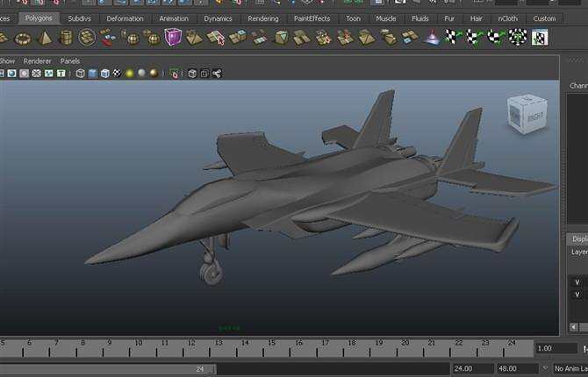Toggle smooth shade all cube icon
Screen dimensions: 588x377
point(92,74)
